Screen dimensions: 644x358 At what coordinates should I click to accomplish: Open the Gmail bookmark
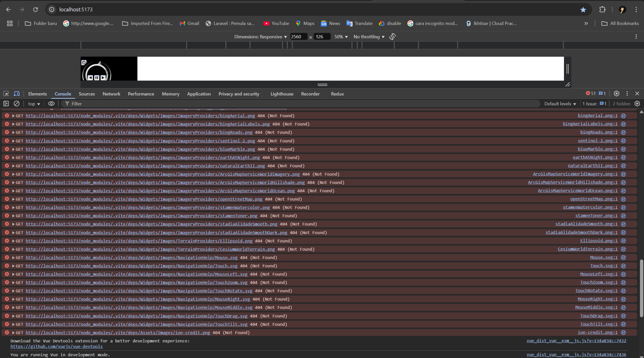[x=189, y=23]
